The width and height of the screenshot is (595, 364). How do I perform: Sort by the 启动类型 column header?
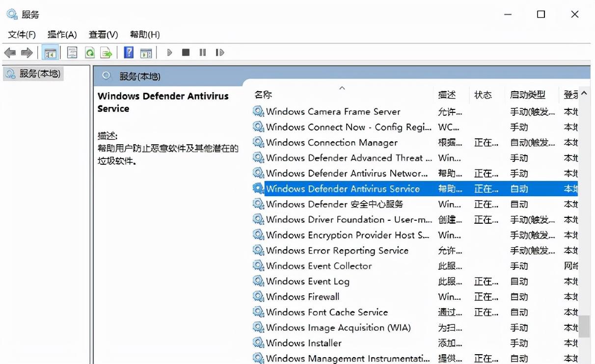[528, 95]
